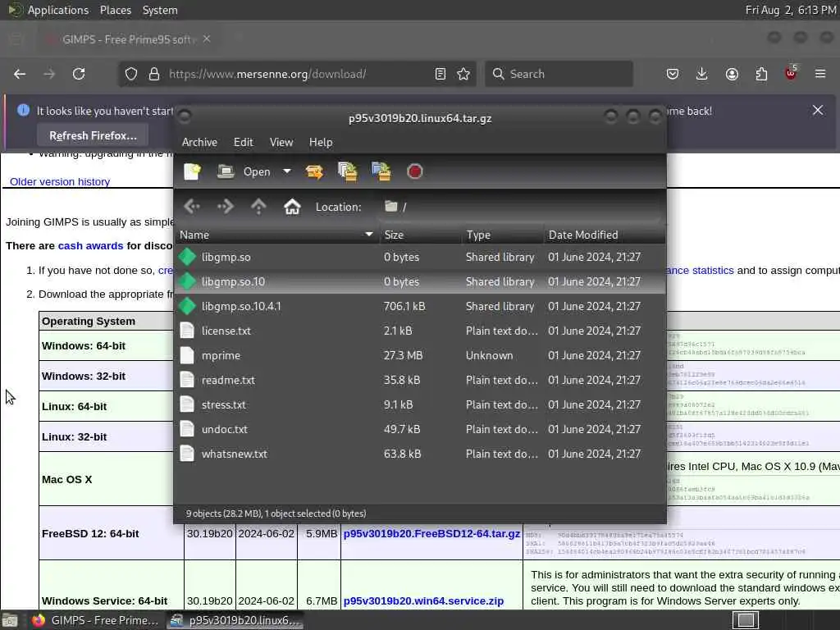This screenshot has height=630, width=840.
Task: Click the Add folder toolbar icon
Action: (381, 172)
